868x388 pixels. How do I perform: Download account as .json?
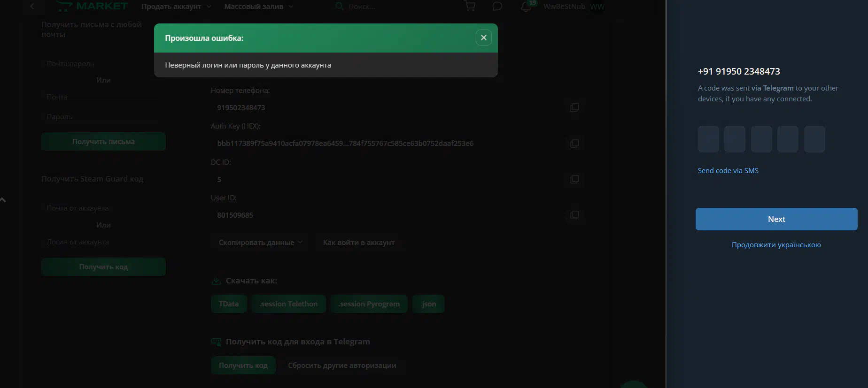(428, 304)
